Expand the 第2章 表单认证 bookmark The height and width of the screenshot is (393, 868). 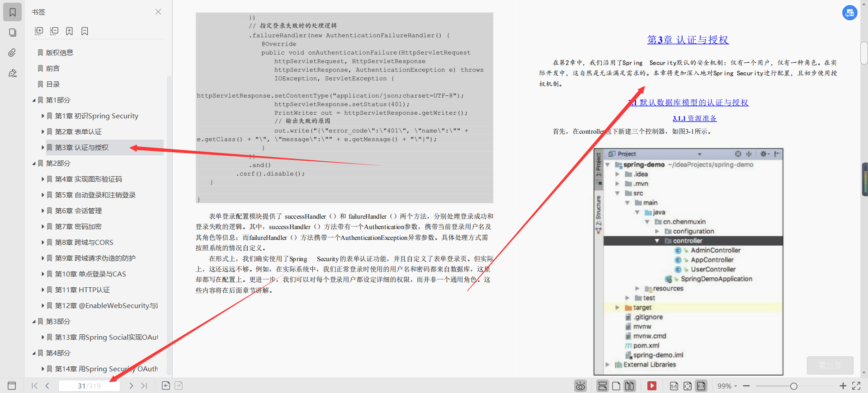point(43,132)
